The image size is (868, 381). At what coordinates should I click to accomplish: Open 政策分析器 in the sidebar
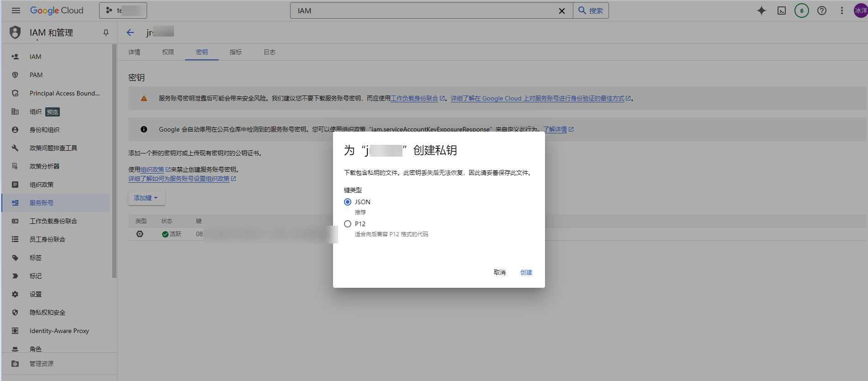point(56,166)
